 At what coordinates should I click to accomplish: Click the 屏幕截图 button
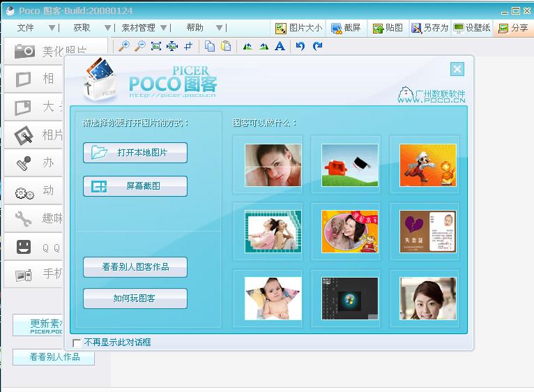point(135,186)
